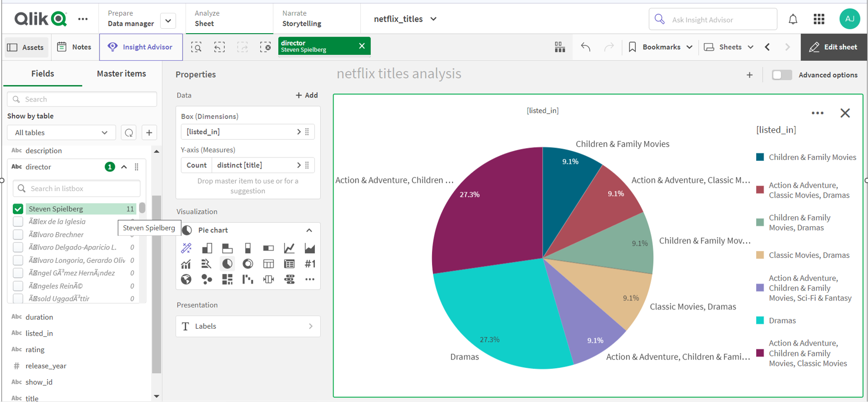
Task: Check the Álvaro Brechner checkbox
Action: click(18, 235)
